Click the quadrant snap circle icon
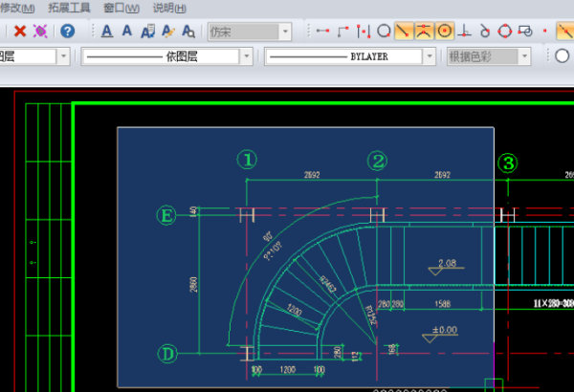 (505, 32)
